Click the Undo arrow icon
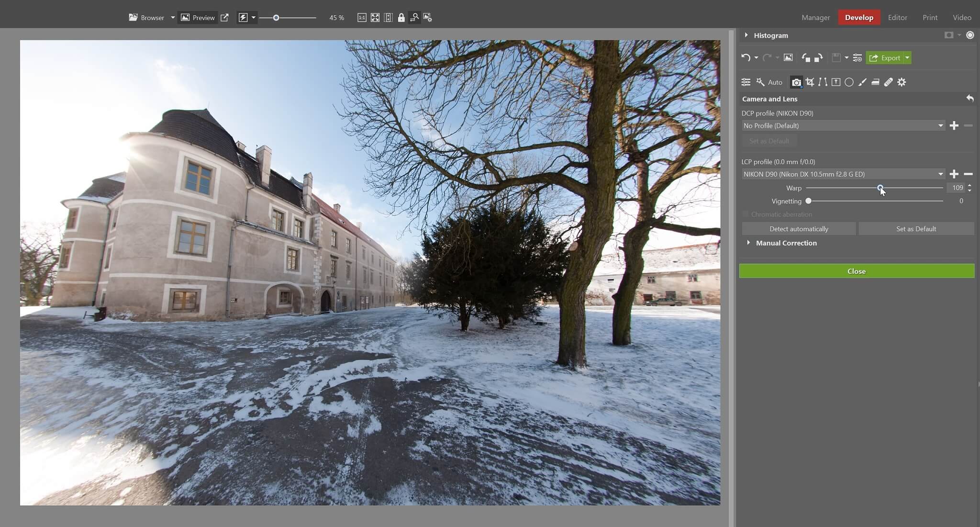980x527 pixels. pyautogui.click(x=746, y=57)
